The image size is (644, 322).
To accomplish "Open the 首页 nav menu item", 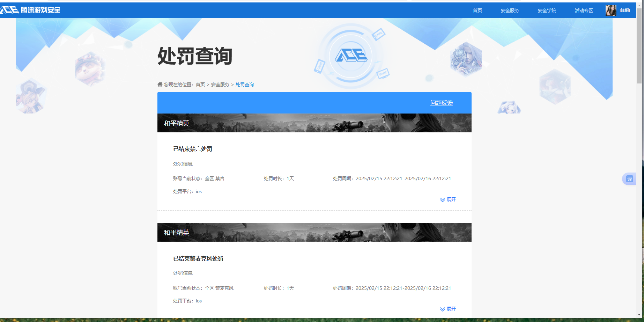I will coord(477,10).
